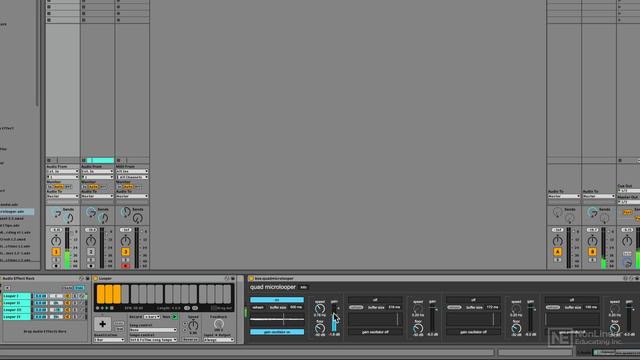Toggle track 3 activator button
The image size is (640, 360).
(x=125, y=252)
